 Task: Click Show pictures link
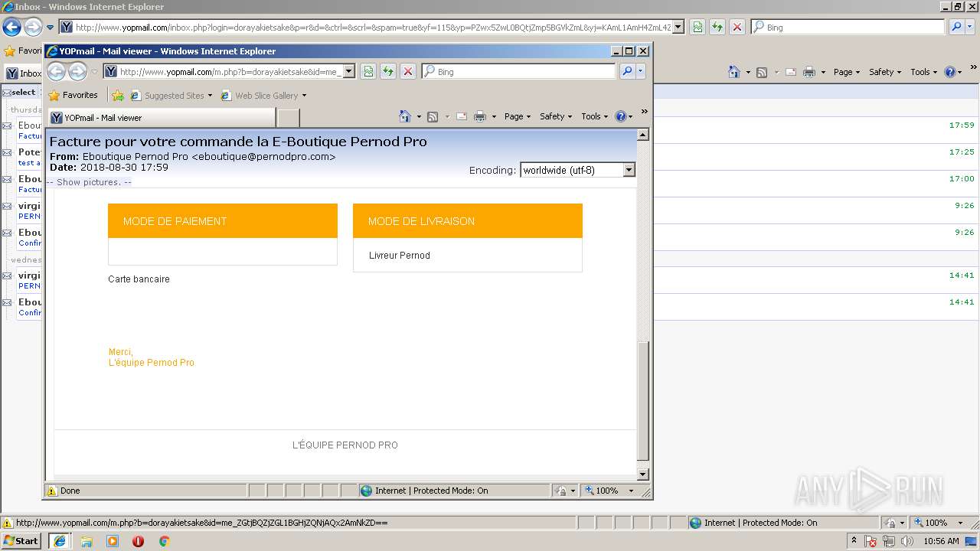coord(89,182)
